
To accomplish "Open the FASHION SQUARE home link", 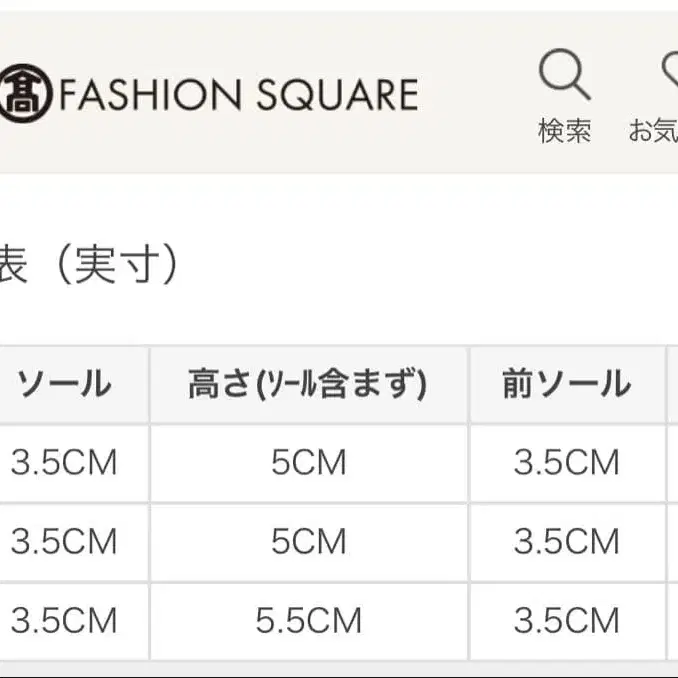I will click(238, 95).
